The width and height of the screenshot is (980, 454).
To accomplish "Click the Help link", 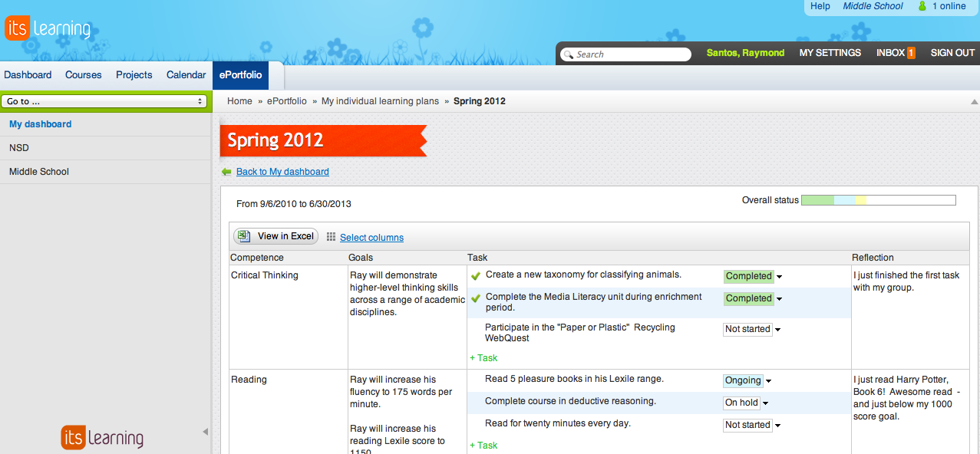I will tap(820, 6).
